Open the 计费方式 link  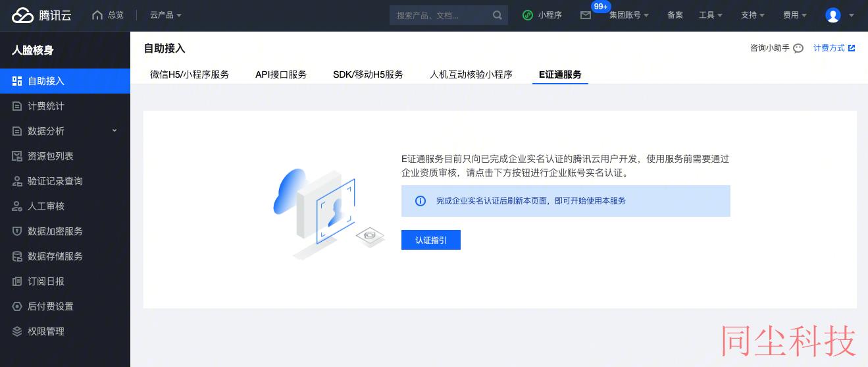coord(829,48)
